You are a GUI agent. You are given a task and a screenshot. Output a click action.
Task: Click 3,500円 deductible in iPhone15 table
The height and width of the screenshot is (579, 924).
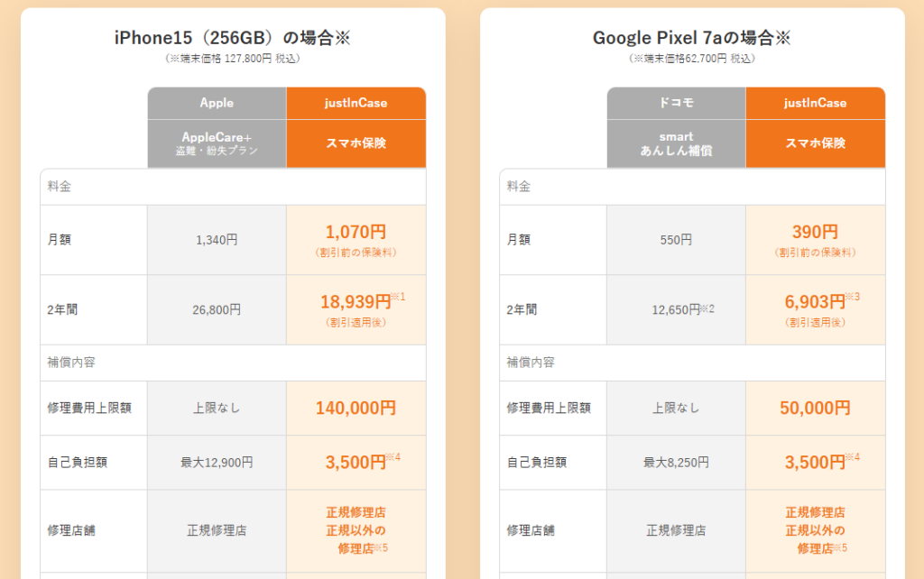356,463
